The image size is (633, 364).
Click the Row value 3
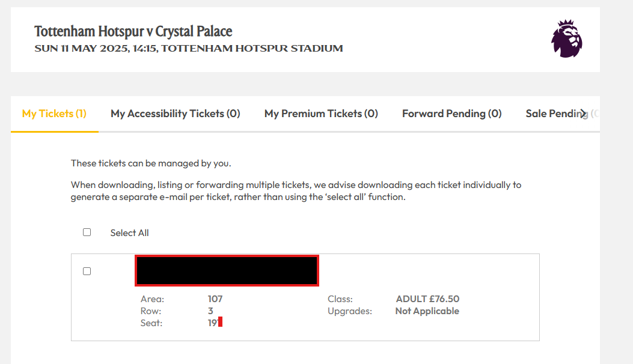tap(210, 311)
